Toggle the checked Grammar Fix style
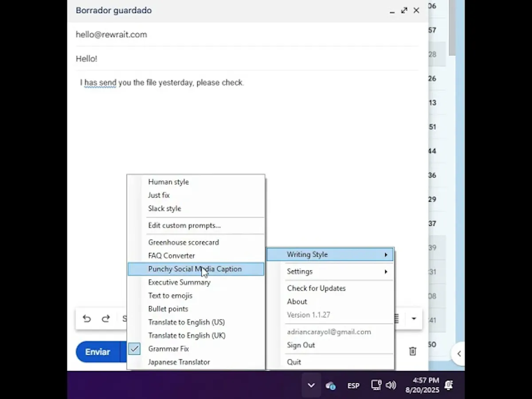The width and height of the screenshot is (532, 399). point(196,348)
